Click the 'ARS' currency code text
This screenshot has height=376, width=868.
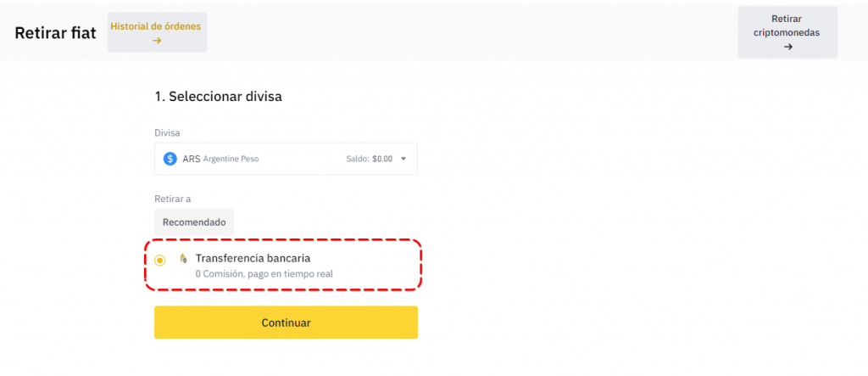click(x=191, y=159)
